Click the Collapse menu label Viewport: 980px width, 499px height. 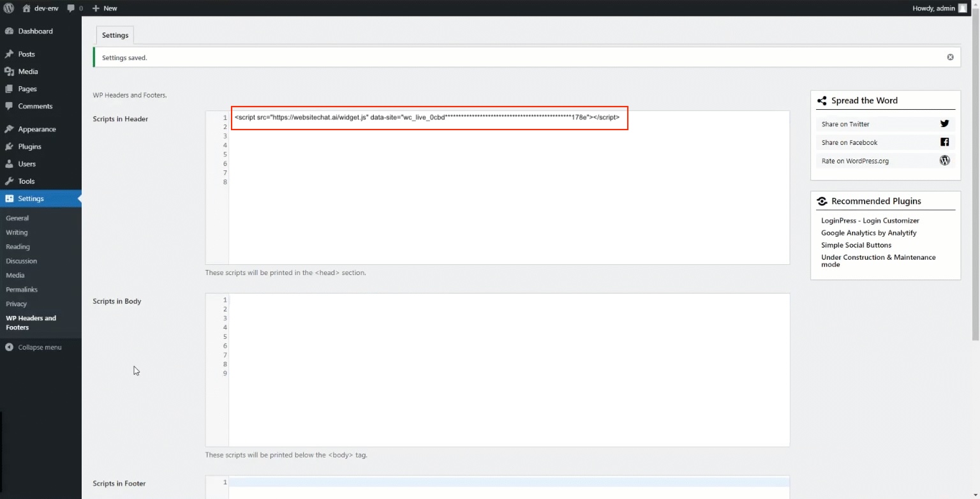point(40,347)
